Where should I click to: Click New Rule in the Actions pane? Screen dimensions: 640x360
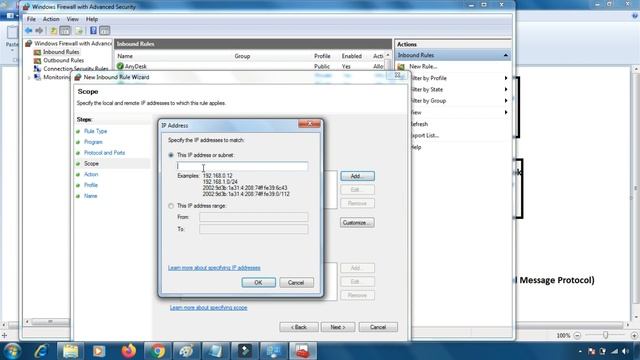[423, 67]
